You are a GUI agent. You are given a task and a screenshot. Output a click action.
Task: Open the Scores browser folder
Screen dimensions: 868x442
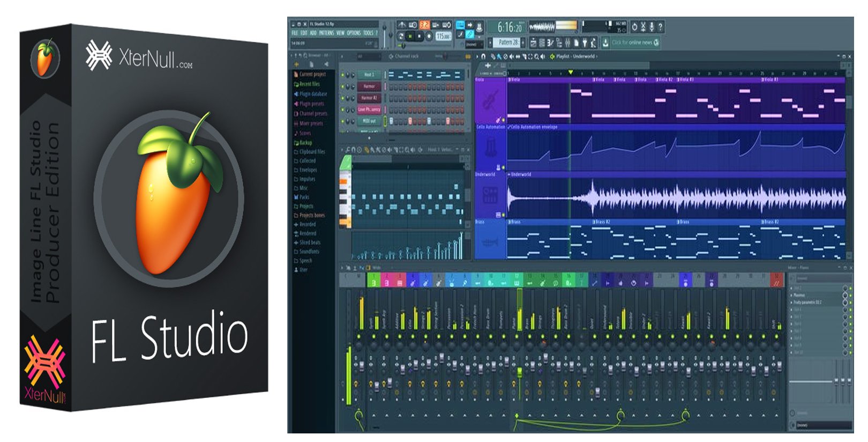303,132
